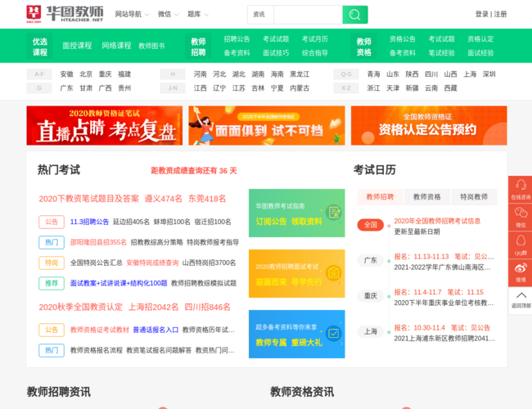
Task: Select province 河南
Action: 201,74
